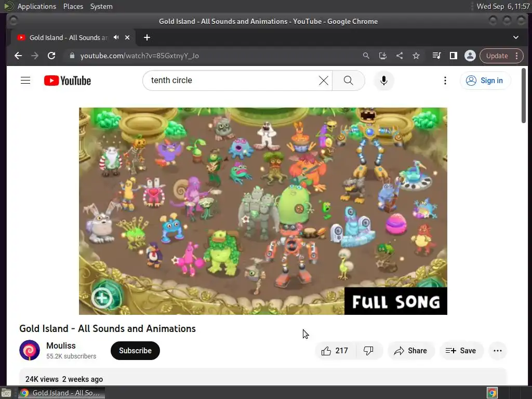Click the show desktop icon in bottom panel
532x399 pixels.
(6, 393)
